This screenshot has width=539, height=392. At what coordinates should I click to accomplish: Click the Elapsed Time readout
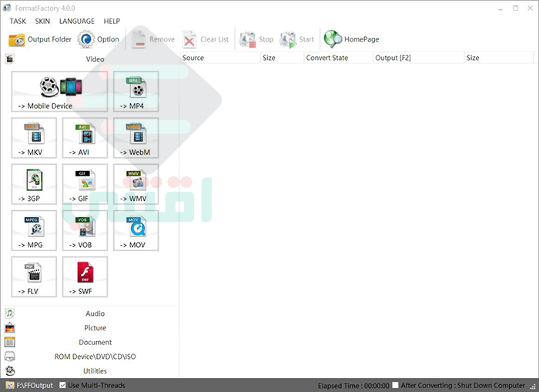pos(353,386)
